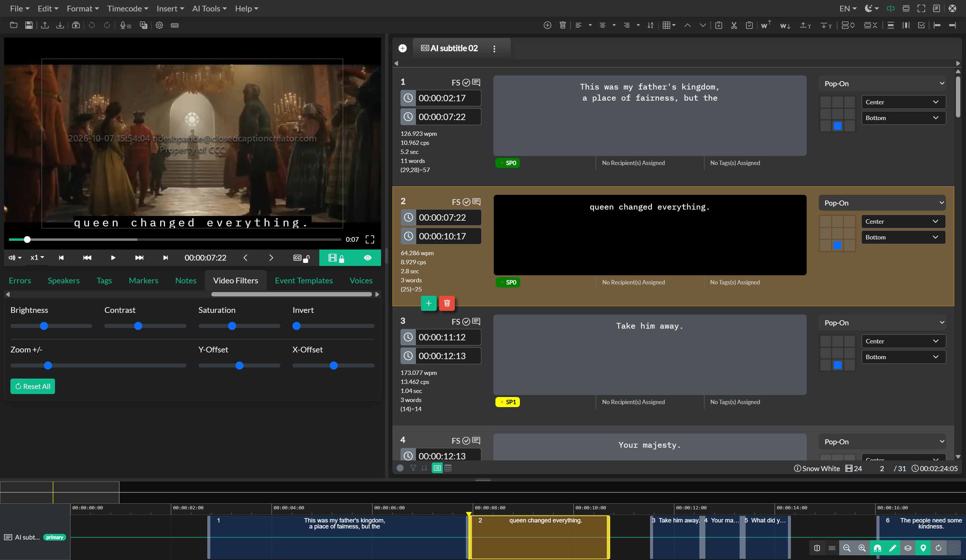Click the start time field 00:00:11:12 of event 3

[x=447, y=337]
